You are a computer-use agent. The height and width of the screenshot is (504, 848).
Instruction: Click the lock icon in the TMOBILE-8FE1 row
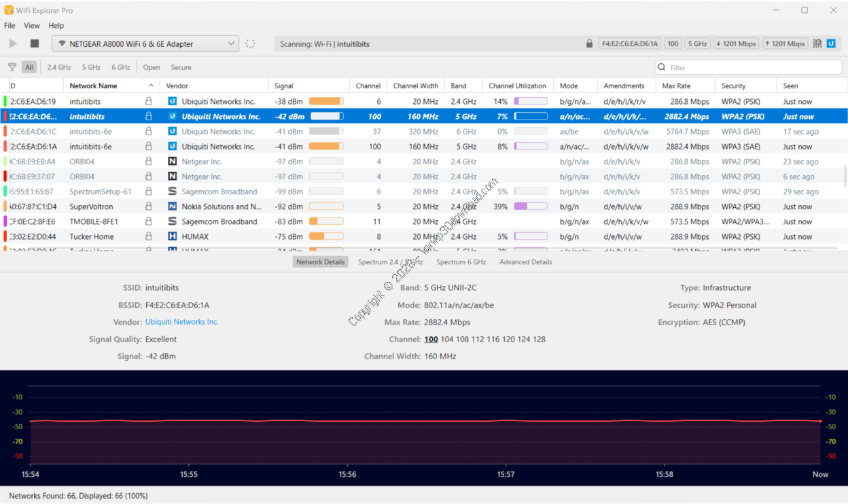tap(149, 221)
